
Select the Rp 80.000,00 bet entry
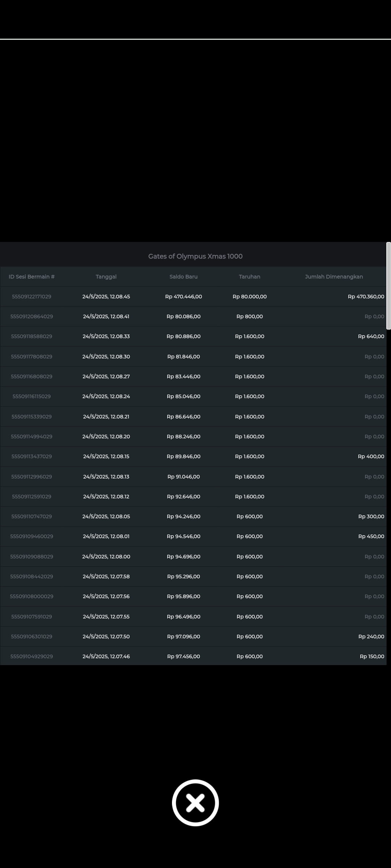point(249,297)
